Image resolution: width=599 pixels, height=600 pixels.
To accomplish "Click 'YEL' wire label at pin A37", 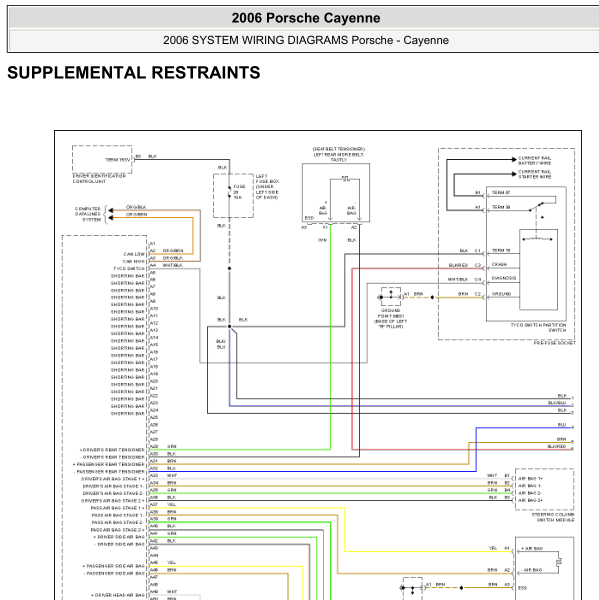I will coord(171,504).
